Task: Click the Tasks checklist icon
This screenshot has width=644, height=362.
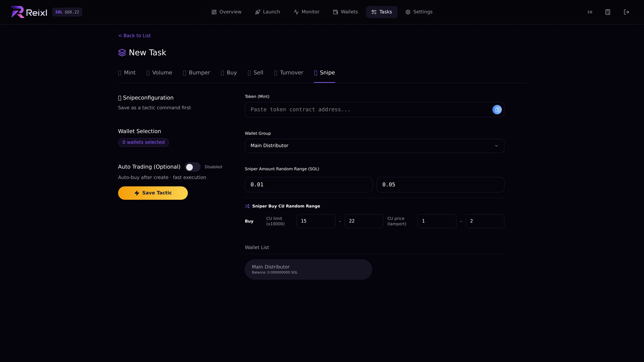Action: click(x=374, y=12)
